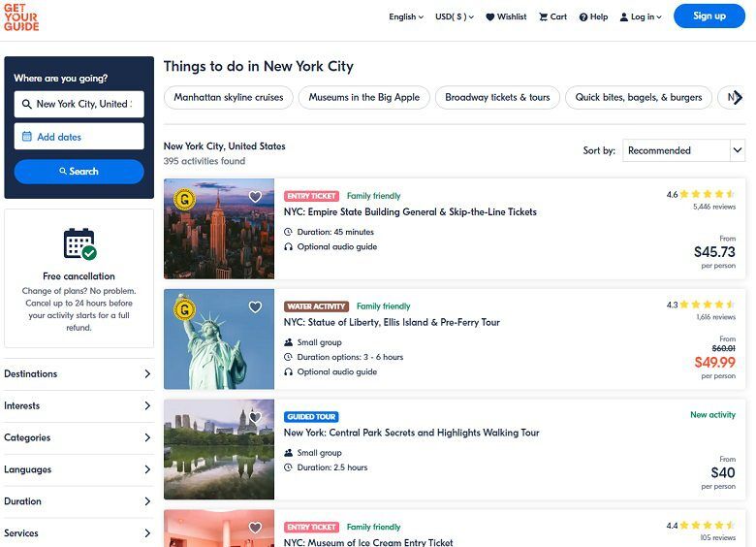Image resolution: width=756 pixels, height=547 pixels.
Task: Click the blue Sign up button
Action: pyautogui.click(x=709, y=16)
